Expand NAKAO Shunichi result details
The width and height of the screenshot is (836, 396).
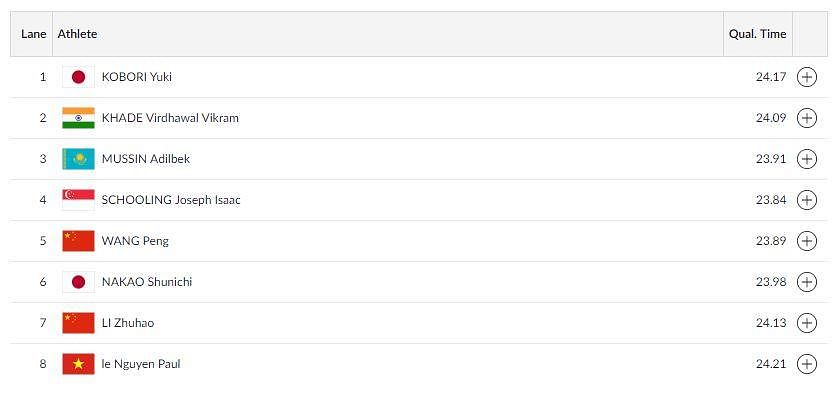pos(806,282)
